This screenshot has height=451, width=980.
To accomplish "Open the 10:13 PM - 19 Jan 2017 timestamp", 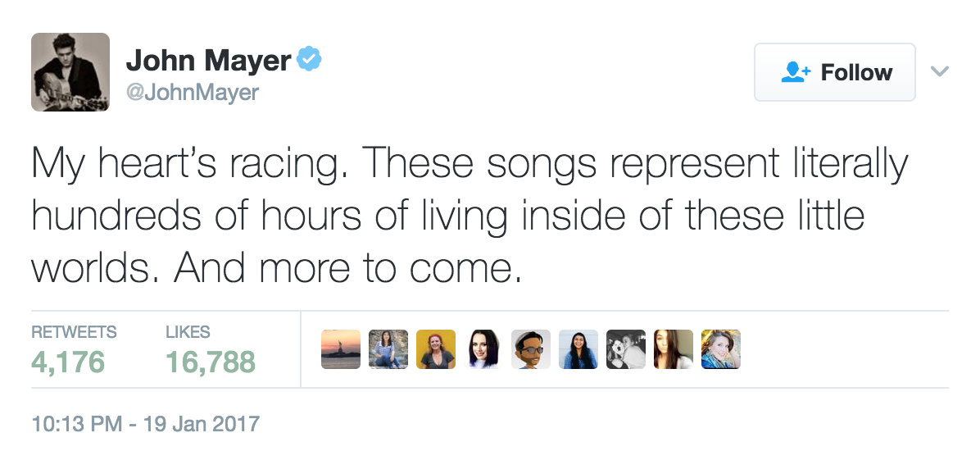I will tap(145, 424).
